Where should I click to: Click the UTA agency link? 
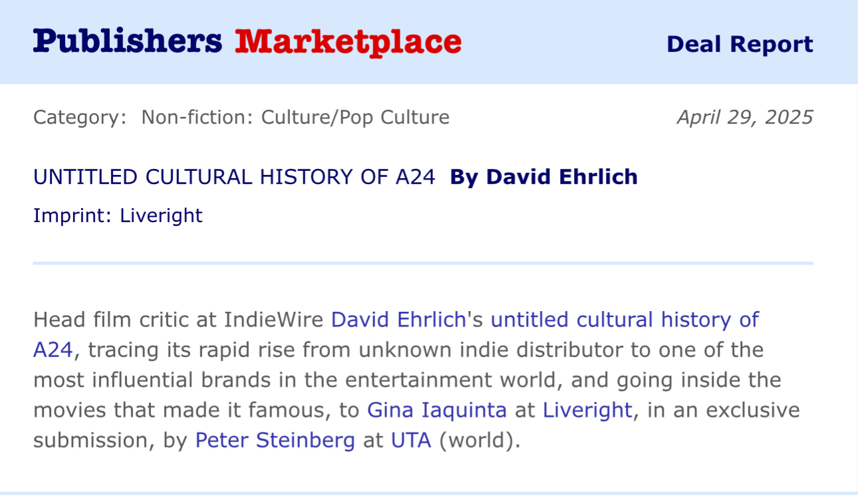click(410, 441)
